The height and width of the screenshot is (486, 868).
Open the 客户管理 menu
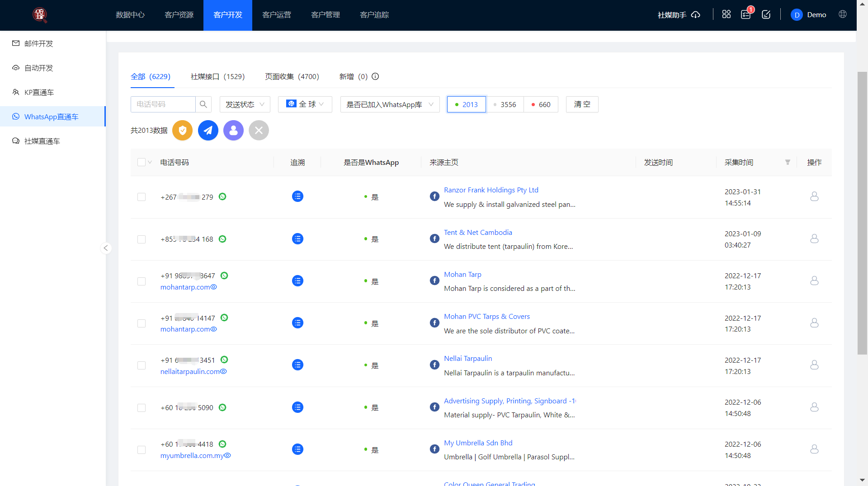[325, 15]
